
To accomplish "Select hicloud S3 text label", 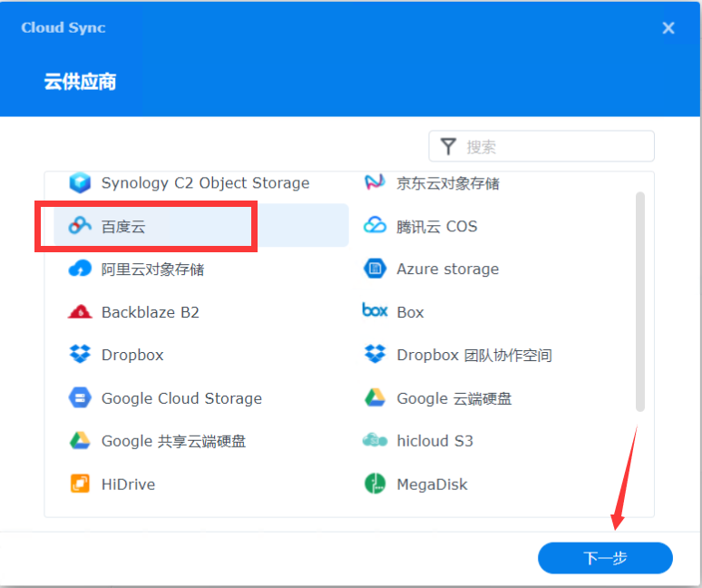I will pyautogui.click(x=434, y=441).
